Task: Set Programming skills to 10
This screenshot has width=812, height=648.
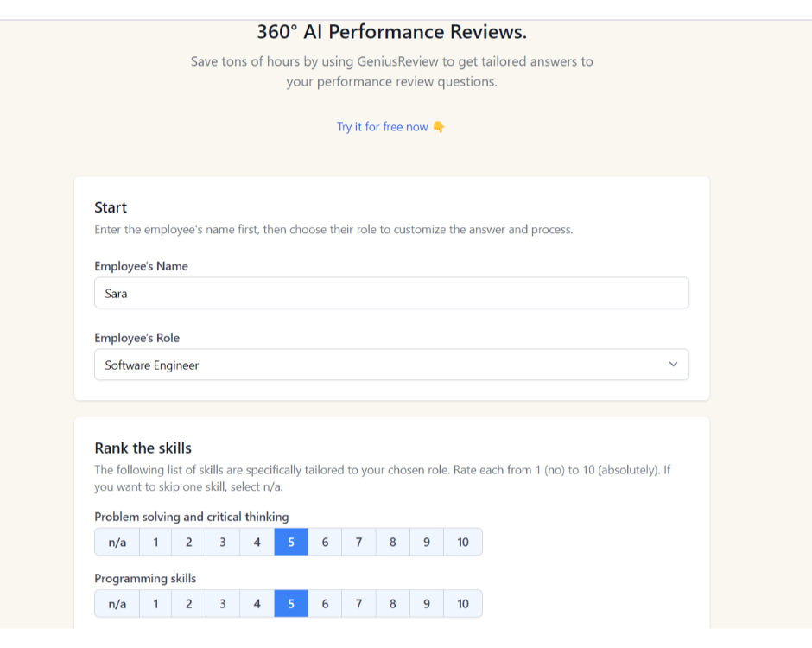Action: tap(463, 603)
